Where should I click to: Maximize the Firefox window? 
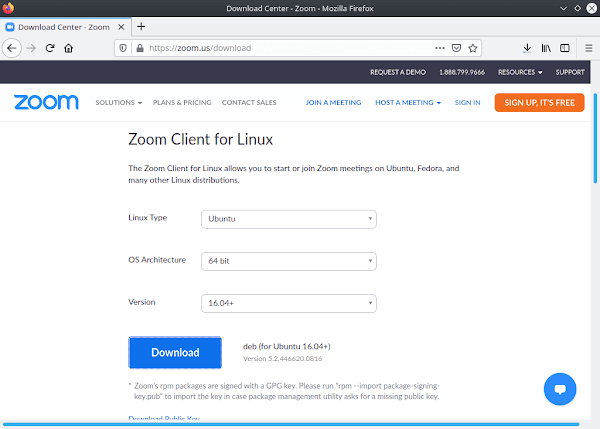pyautogui.click(x=577, y=8)
